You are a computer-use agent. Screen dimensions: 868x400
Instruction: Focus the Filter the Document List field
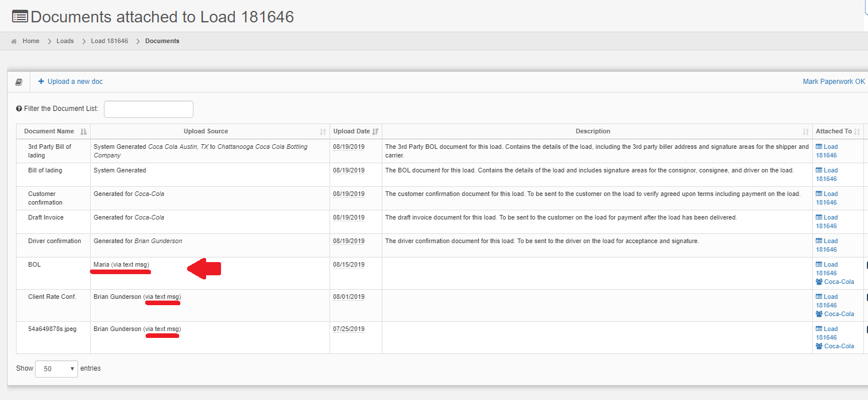149,109
